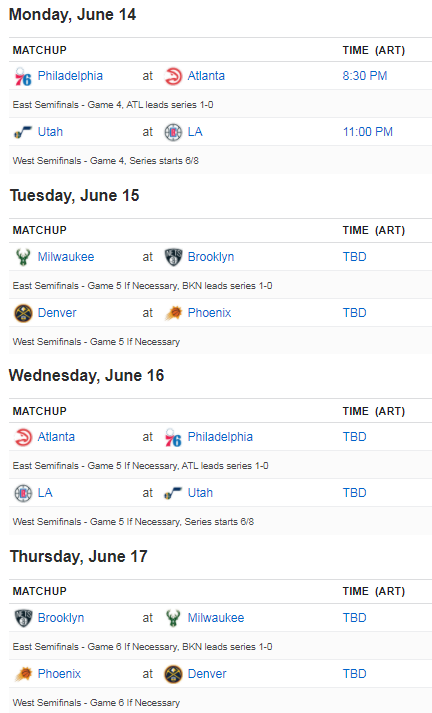432x713 pixels.
Task: Click the Philadelphia 76ers logo under Monday, June 14
Action: [x=23, y=76]
